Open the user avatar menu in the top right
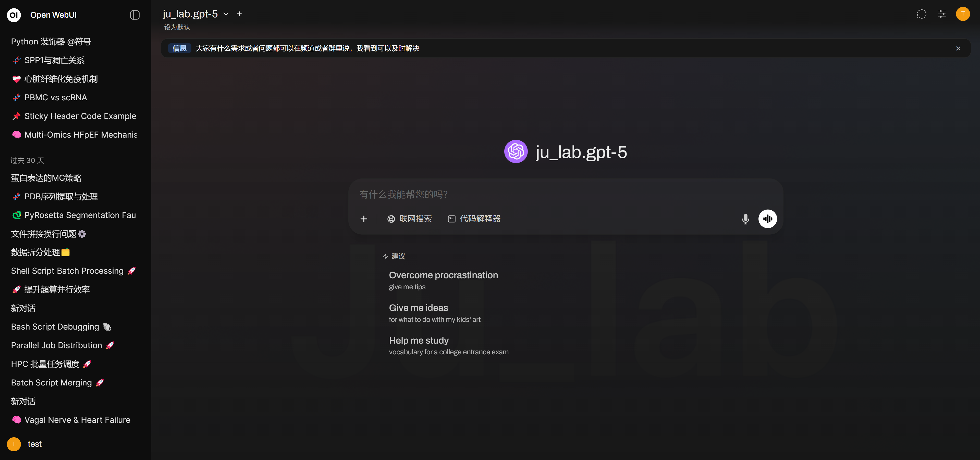 (963, 14)
